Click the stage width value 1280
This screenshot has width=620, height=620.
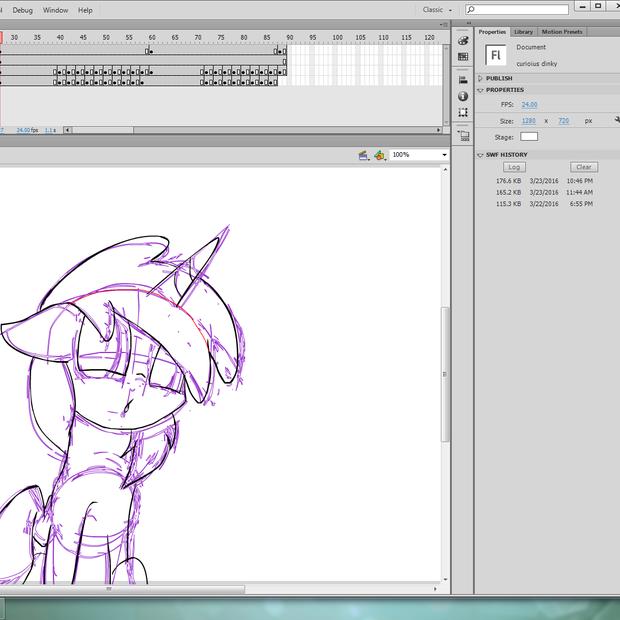[x=529, y=121]
